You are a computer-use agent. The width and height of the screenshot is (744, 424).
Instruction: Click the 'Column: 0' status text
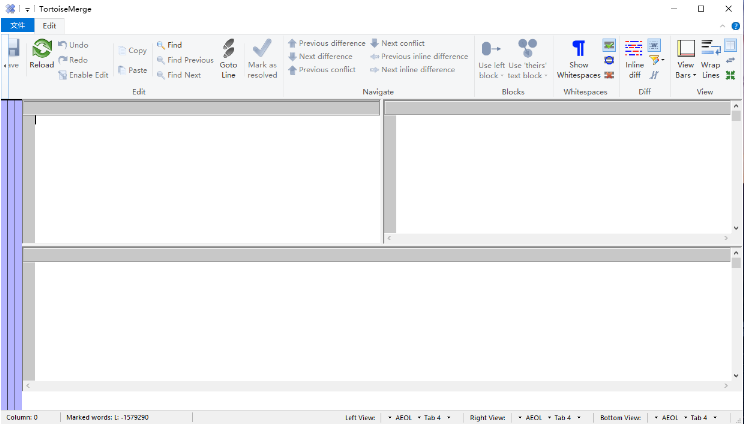(22, 417)
